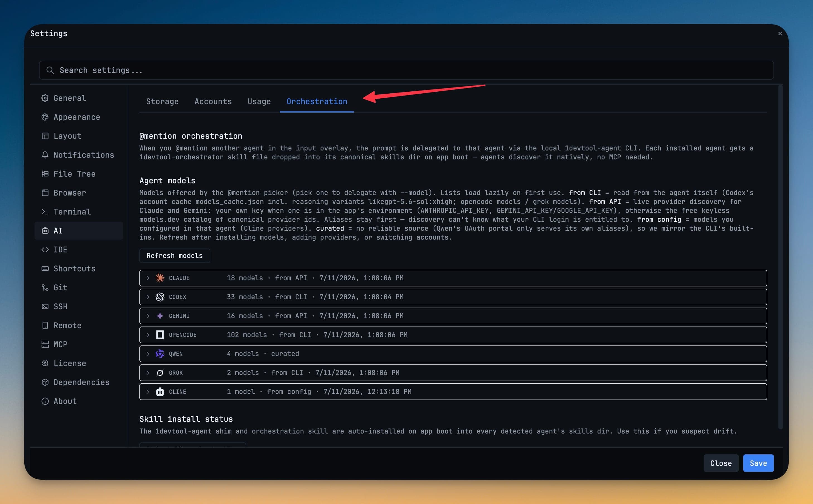Expand the CODEX models row chevron
The image size is (813, 504).
(148, 297)
